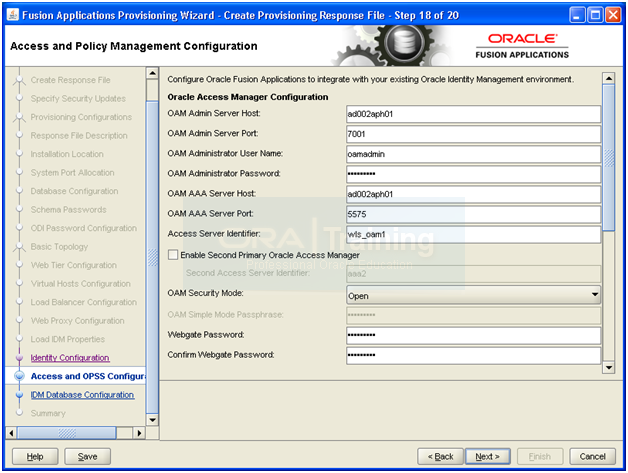This screenshot has width=628, height=473.
Task: Click the Response File Description step
Action: pyautogui.click(x=79, y=135)
